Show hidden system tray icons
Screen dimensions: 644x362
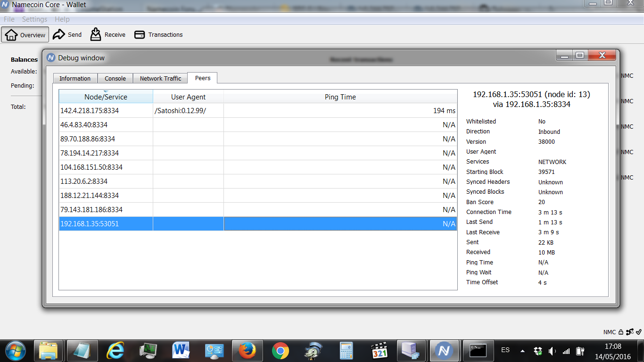(522, 351)
